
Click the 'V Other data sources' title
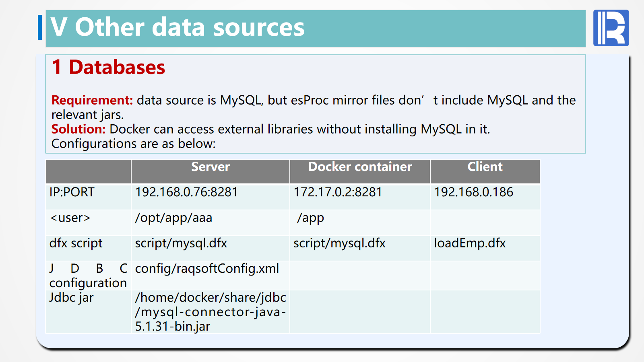(x=178, y=28)
